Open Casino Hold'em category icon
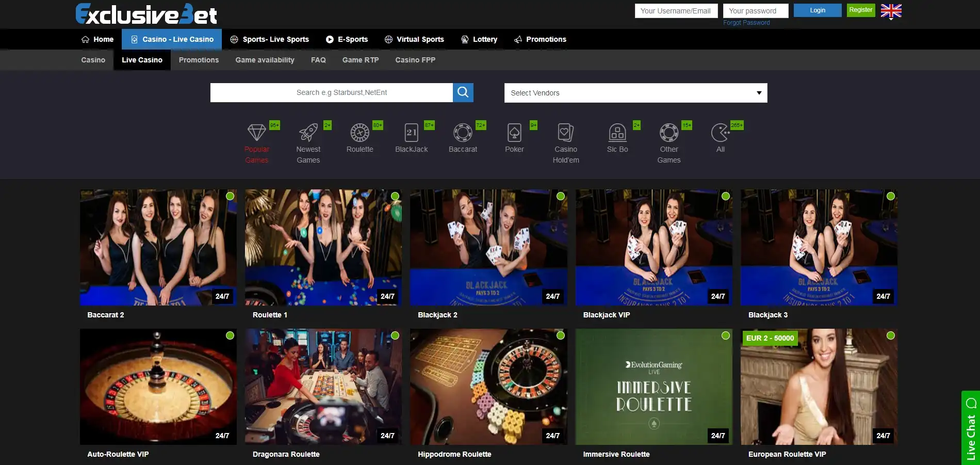980x465 pixels. (x=565, y=133)
